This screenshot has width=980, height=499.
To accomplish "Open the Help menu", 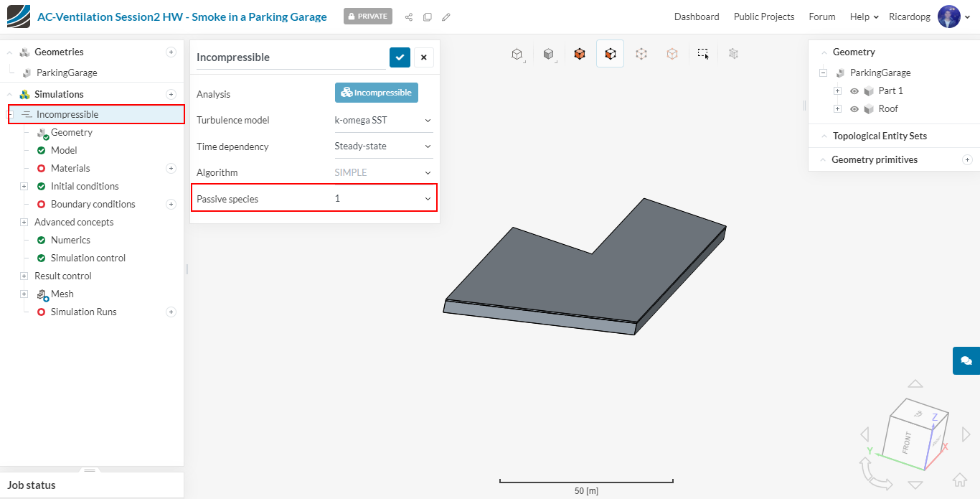I will [x=864, y=17].
